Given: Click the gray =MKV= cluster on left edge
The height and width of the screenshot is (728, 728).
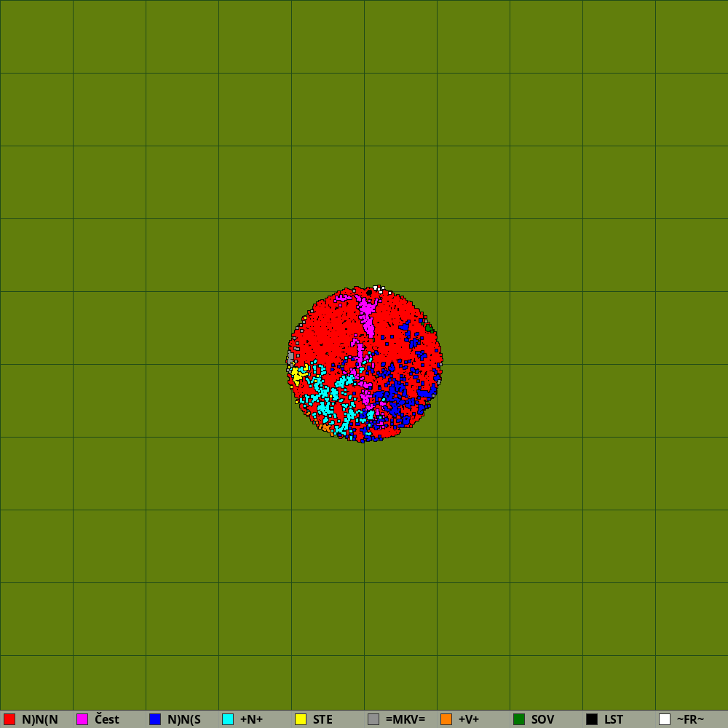Looking at the screenshot, I should coord(290,358).
